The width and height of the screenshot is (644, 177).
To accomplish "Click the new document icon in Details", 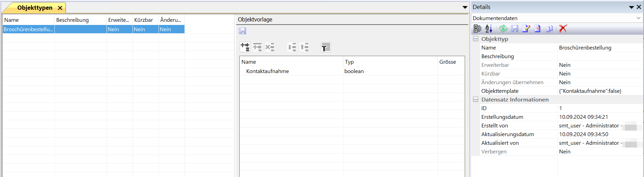I will [x=538, y=29].
